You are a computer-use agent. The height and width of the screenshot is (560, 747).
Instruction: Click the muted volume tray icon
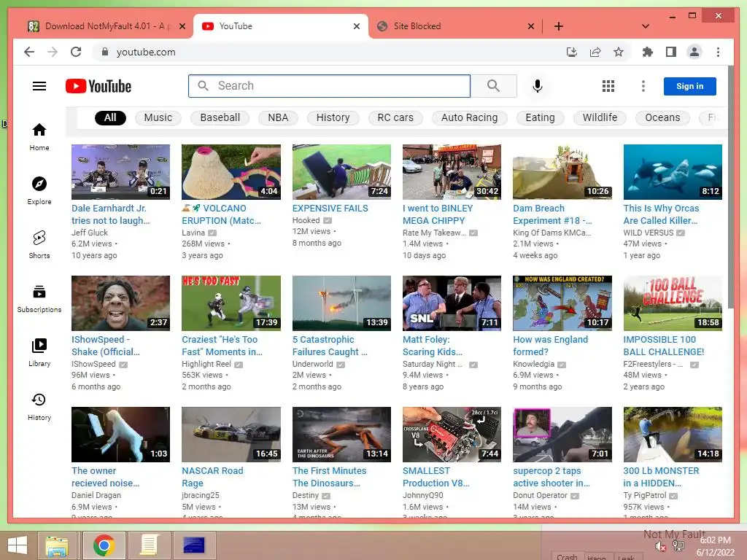click(660, 546)
